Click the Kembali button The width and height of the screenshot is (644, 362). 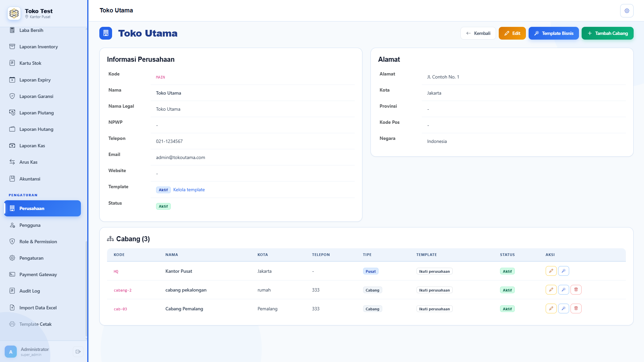478,33
